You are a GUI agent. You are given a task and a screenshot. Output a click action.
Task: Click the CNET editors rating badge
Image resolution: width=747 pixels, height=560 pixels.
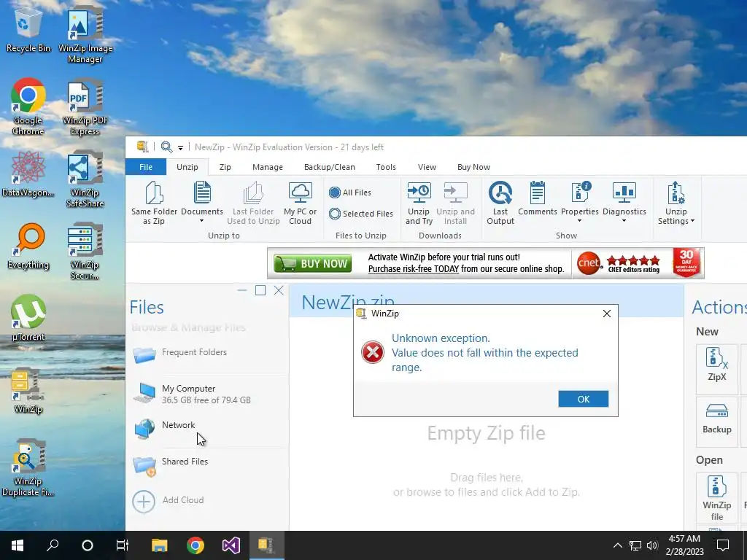pyautogui.click(x=620, y=263)
